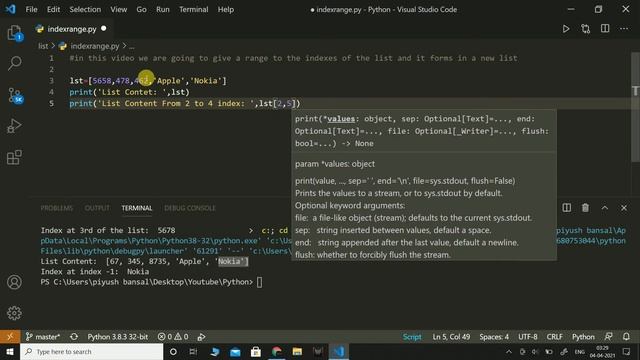The image size is (640, 360).
Task: Open errors and warnings count
Action: 173,337
